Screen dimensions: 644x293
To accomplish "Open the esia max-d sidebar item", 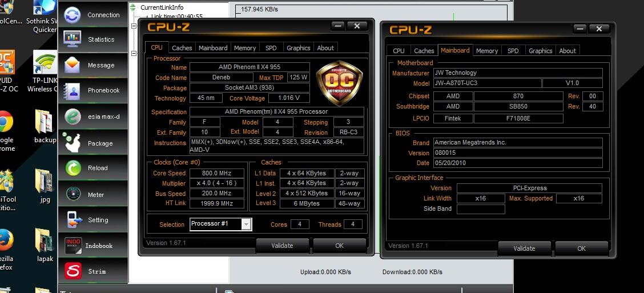I will coord(93,117).
